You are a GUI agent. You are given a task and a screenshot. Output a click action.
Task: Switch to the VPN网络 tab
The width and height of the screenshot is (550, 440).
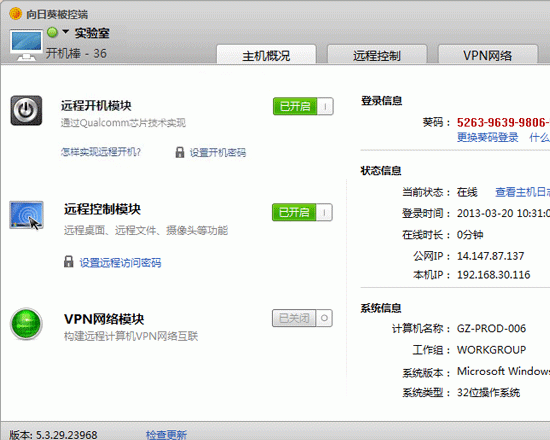(x=488, y=55)
